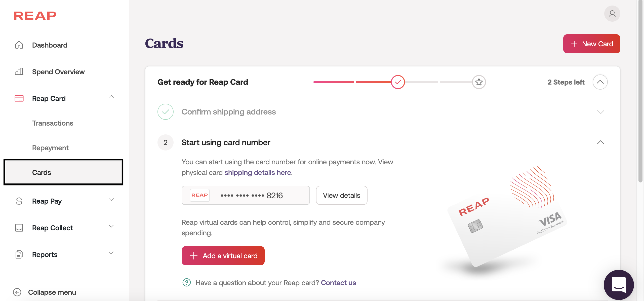The height and width of the screenshot is (301, 644).
Task: Expand the Confirm shipping address section
Action: pyautogui.click(x=600, y=112)
